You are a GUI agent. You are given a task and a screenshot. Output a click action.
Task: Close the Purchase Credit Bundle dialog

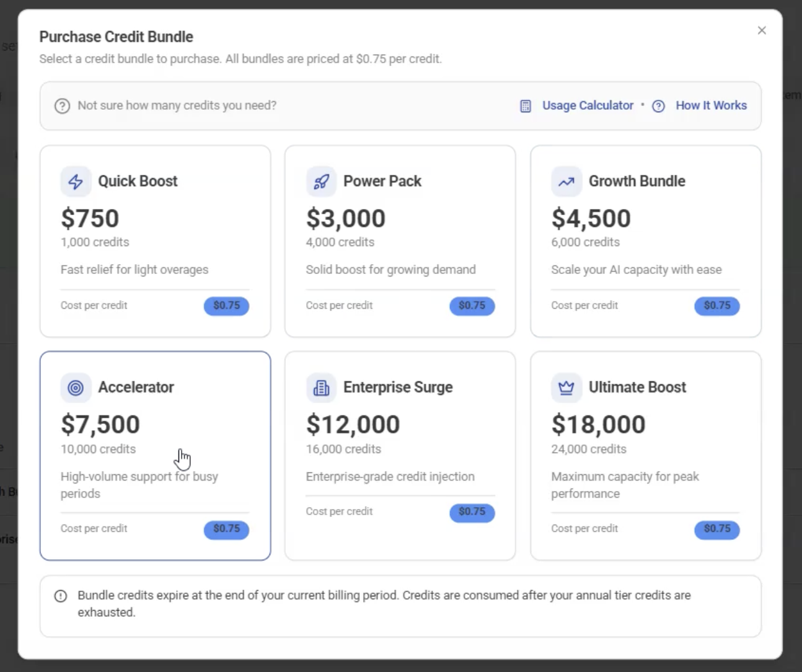[762, 30]
